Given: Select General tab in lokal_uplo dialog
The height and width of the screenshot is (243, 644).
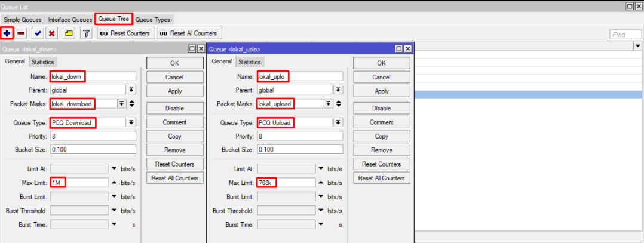Looking at the screenshot, I should (x=222, y=61).
